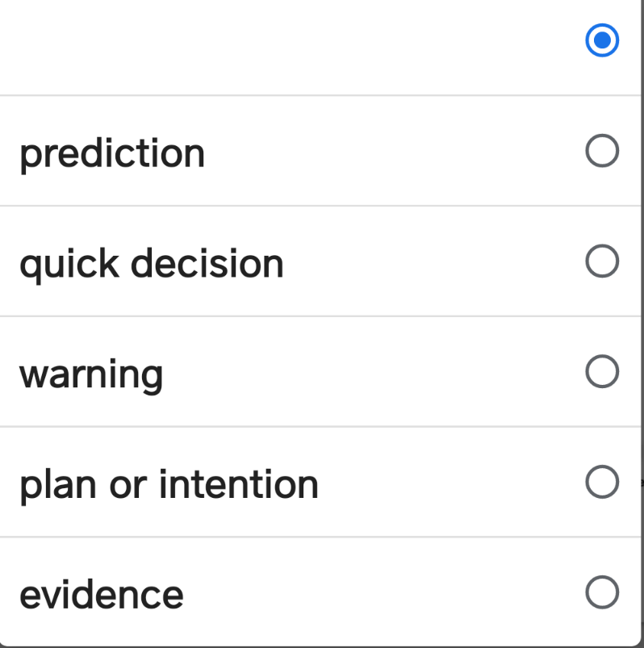The image size is (644, 648).
Task: Click empty space inside the warning row
Action: point(372,371)
